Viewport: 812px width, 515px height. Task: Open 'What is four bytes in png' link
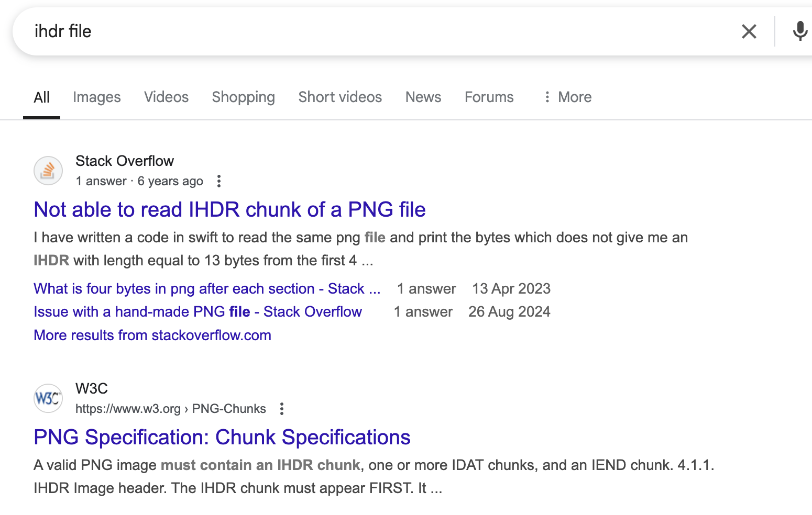pyautogui.click(x=207, y=289)
